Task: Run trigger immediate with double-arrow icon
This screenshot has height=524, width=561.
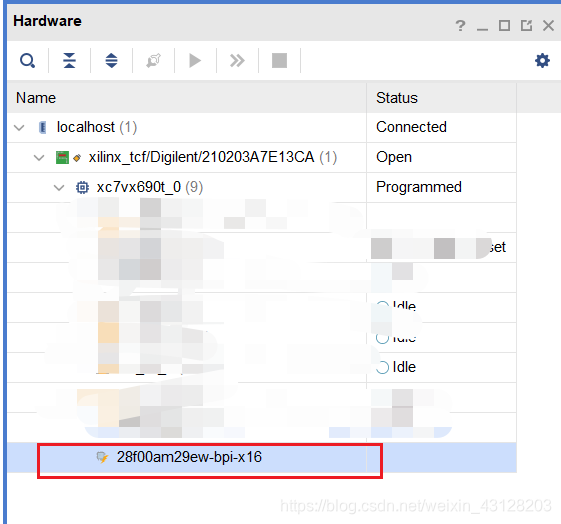Action: tap(237, 60)
